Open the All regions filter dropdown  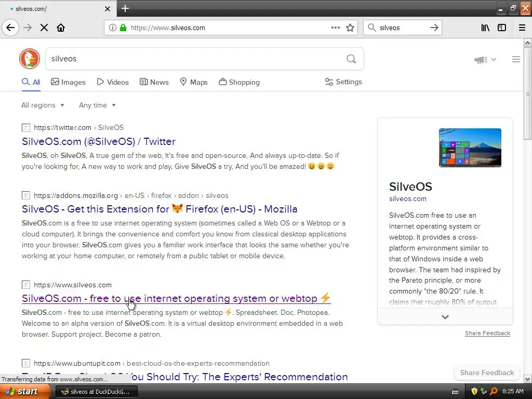[43, 105]
